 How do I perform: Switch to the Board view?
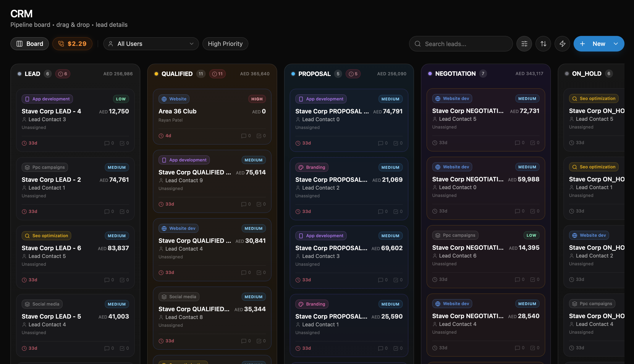(x=29, y=44)
